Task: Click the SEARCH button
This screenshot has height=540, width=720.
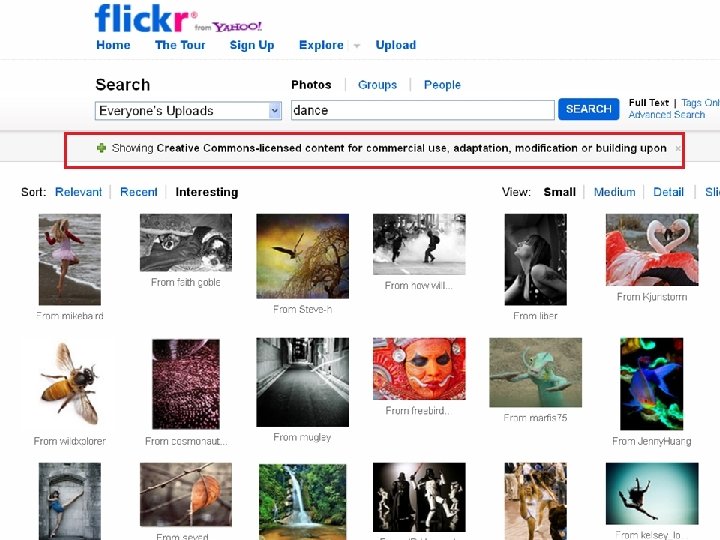Action: pyautogui.click(x=589, y=109)
